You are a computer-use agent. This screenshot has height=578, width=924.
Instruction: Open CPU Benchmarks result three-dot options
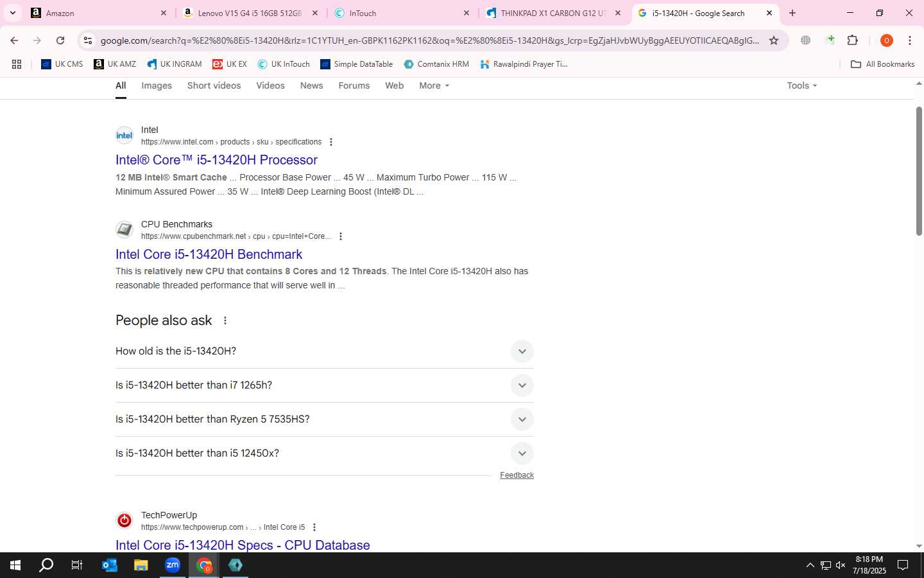[341, 236]
